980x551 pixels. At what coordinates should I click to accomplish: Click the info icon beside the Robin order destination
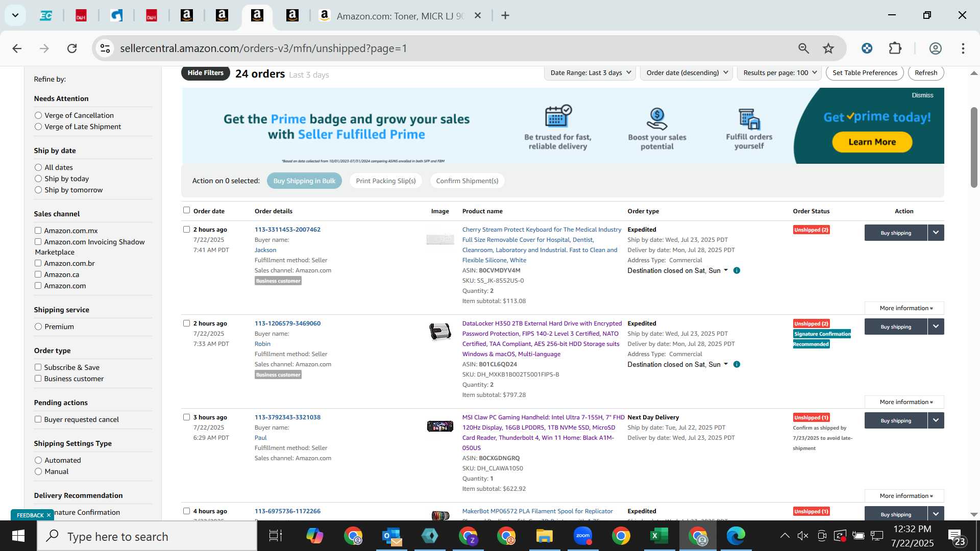point(737,364)
